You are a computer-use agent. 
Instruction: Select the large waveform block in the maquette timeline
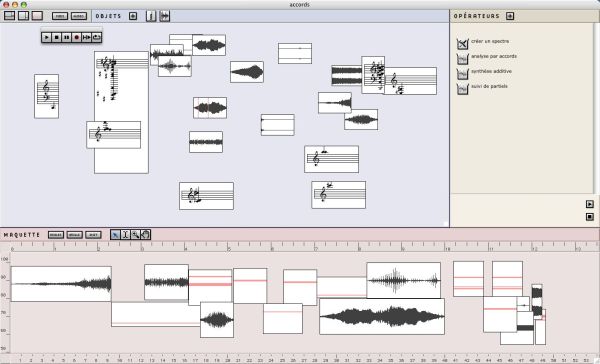pos(382,317)
